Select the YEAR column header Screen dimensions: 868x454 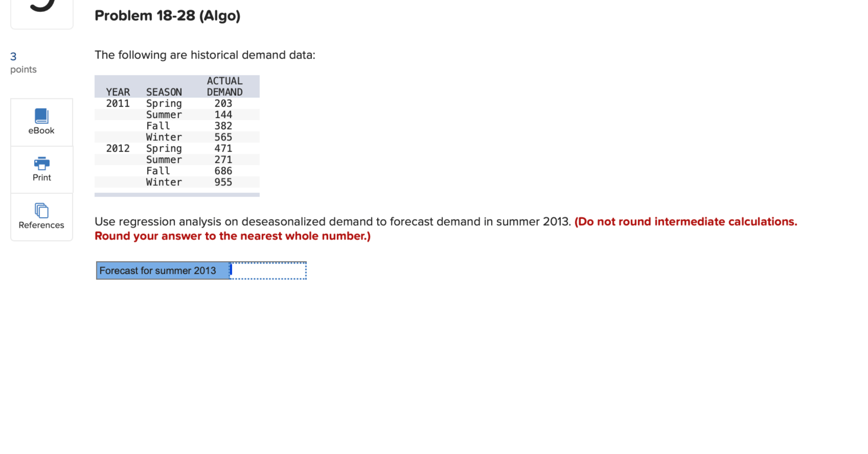coord(118,92)
